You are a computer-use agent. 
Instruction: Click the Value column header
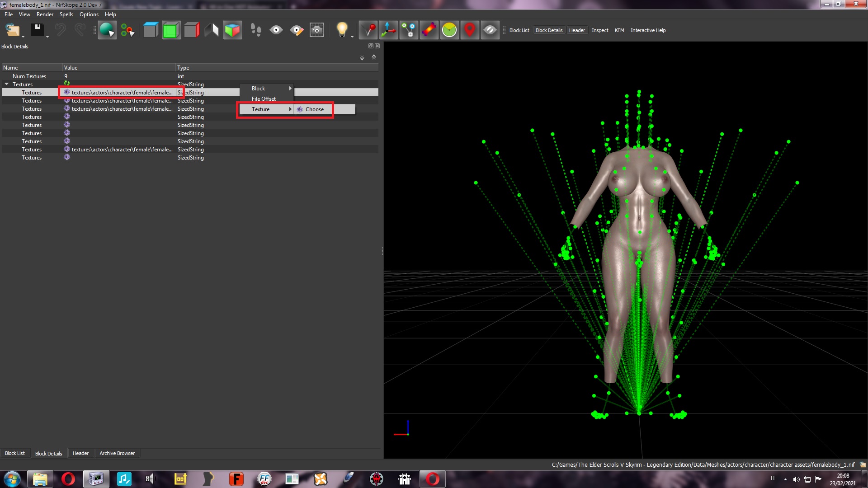coord(119,68)
